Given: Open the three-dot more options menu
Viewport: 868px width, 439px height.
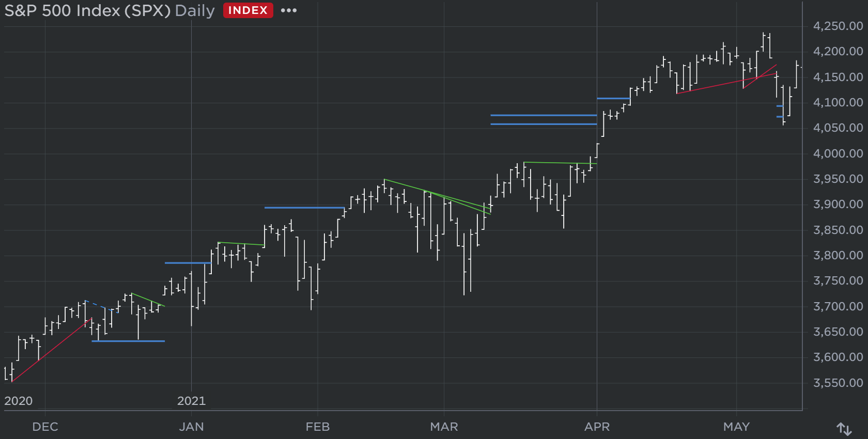Looking at the screenshot, I should pyautogui.click(x=288, y=10).
